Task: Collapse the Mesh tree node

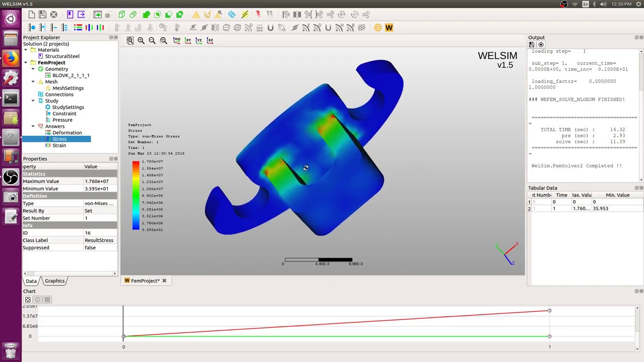Action: 33,81
